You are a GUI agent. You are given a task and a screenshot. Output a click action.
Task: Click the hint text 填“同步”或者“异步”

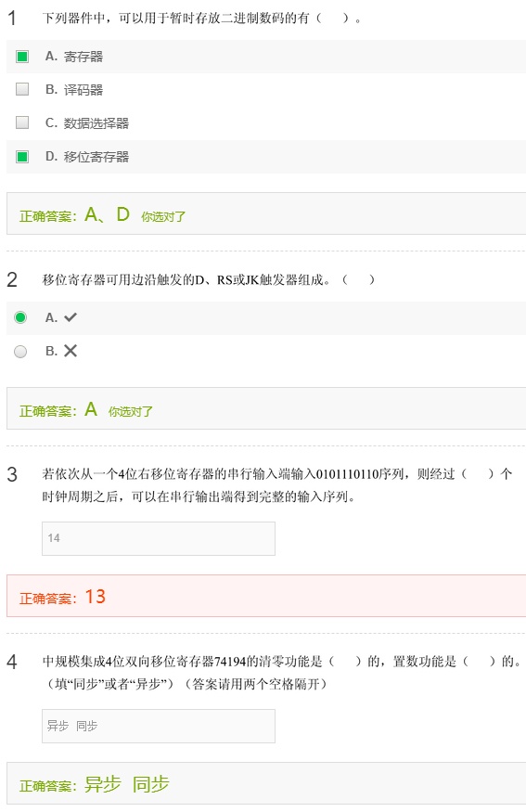110,684
